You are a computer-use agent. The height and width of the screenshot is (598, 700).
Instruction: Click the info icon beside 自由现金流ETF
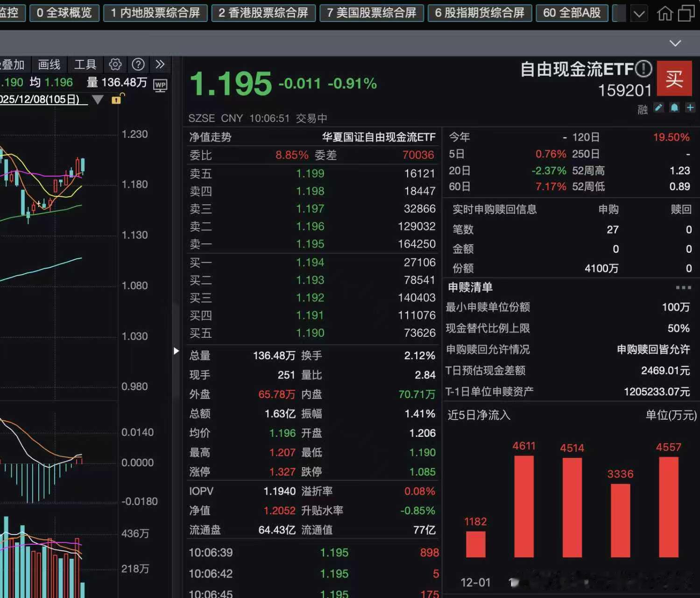643,69
